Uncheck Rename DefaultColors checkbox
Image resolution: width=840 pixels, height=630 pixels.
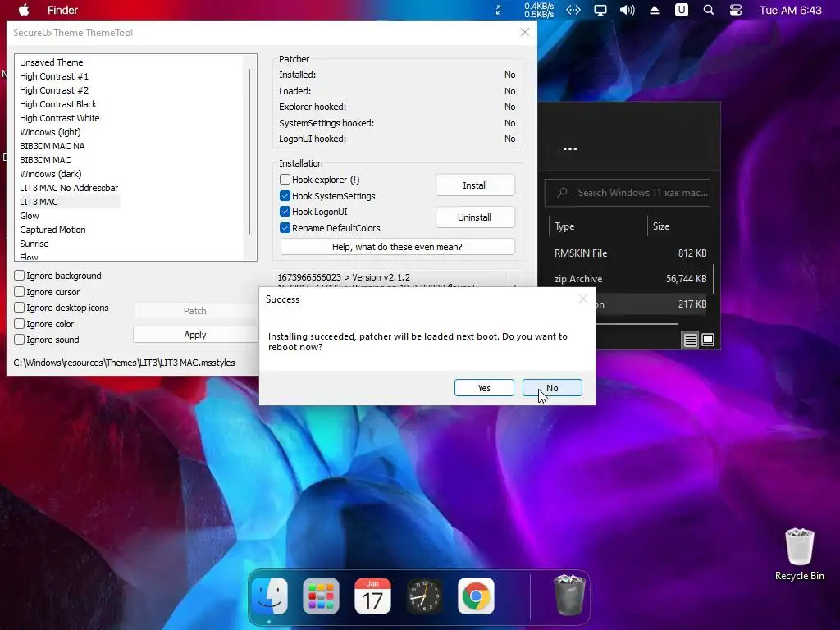285,228
